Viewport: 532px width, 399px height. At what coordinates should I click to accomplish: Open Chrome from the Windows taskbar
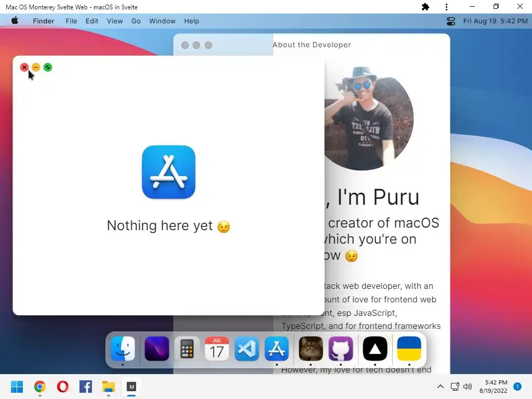pyautogui.click(x=39, y=387)
